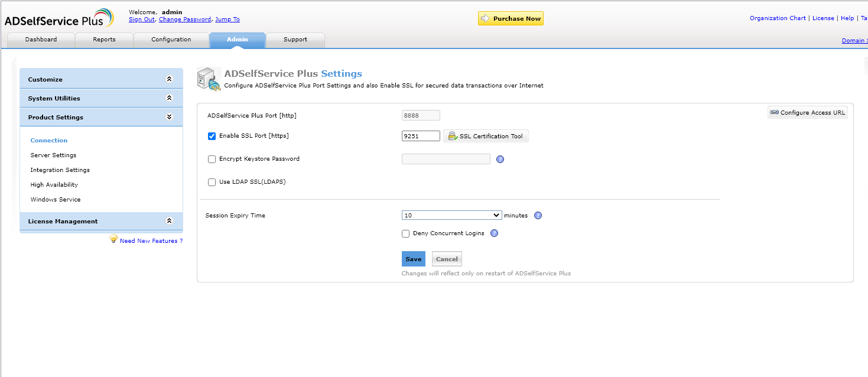Click the Need New Features lightbulb icon

tap(113, 238)
